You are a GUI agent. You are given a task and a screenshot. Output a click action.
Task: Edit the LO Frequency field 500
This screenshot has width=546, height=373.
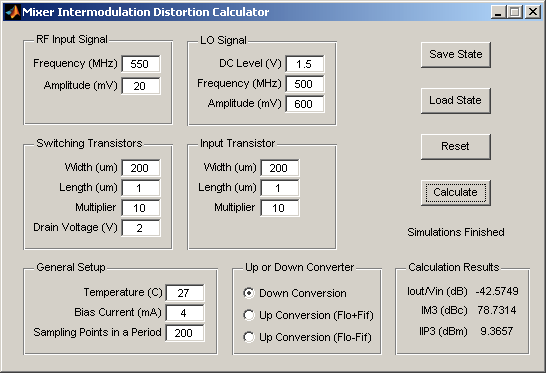305,84
